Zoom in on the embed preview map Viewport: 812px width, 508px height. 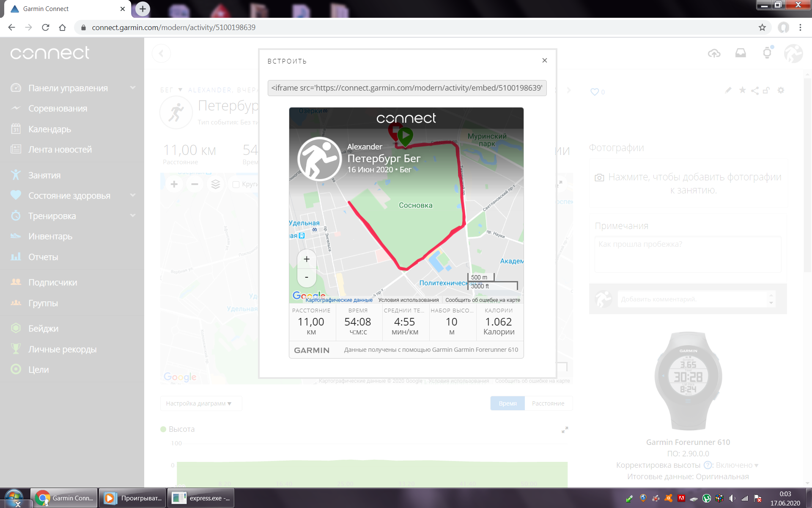pyautogui.click(x=307, y=259)
